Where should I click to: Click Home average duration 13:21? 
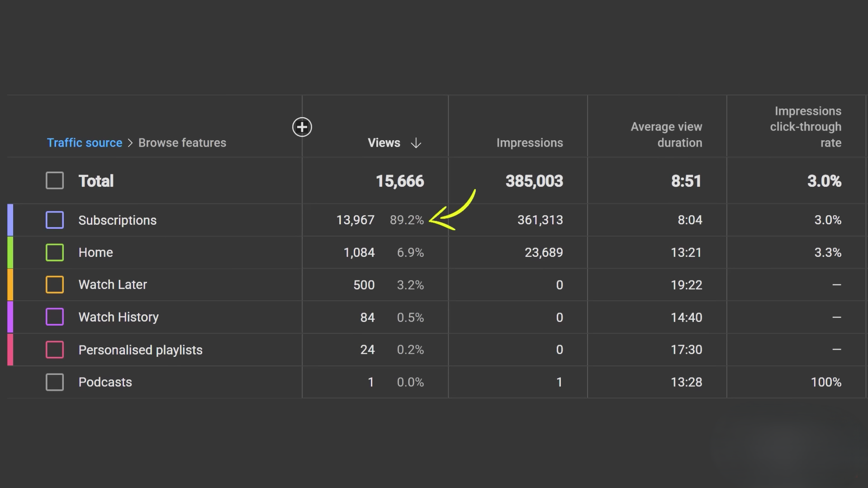pos(686,252)
